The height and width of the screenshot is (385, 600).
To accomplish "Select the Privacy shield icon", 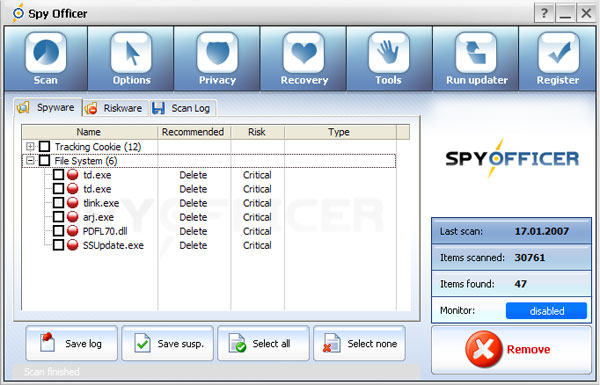I will point(217,52).
